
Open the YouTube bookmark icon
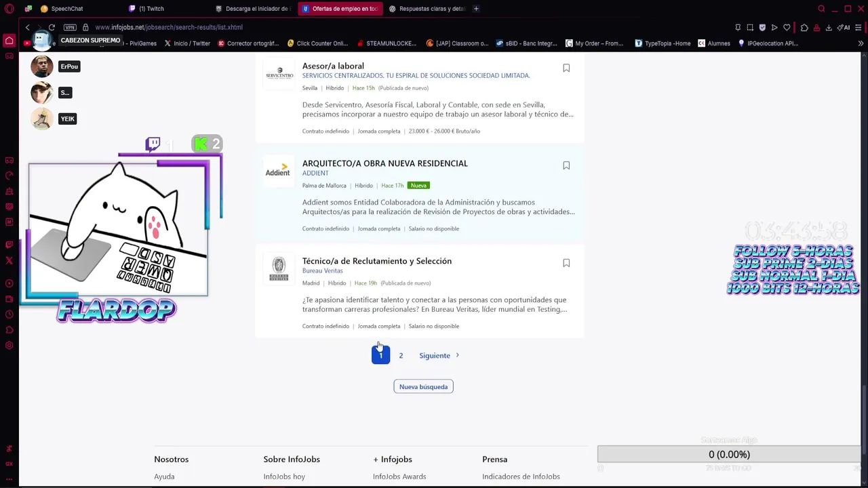26,43
